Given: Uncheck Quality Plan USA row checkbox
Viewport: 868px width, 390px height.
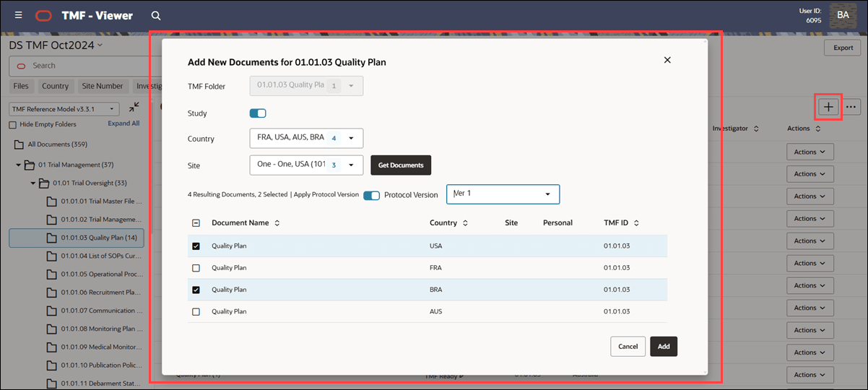Looking at the screenshot, I should (x=196, y=246).
